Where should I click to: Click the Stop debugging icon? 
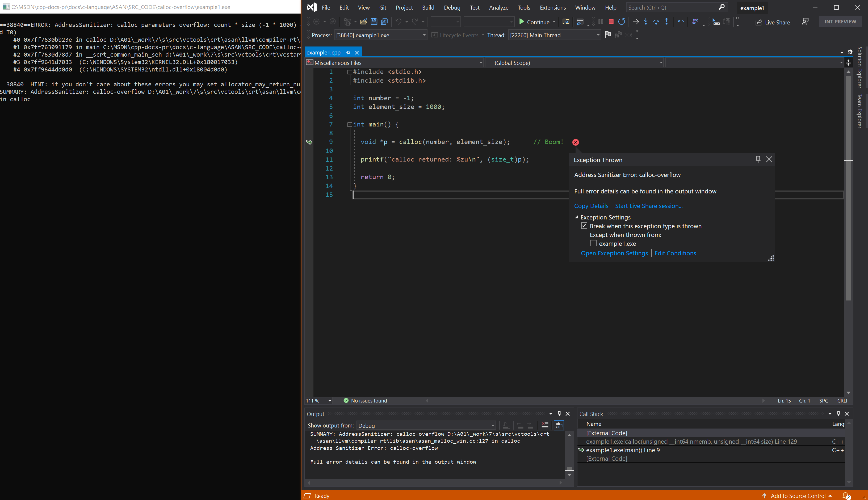(610, 22)
